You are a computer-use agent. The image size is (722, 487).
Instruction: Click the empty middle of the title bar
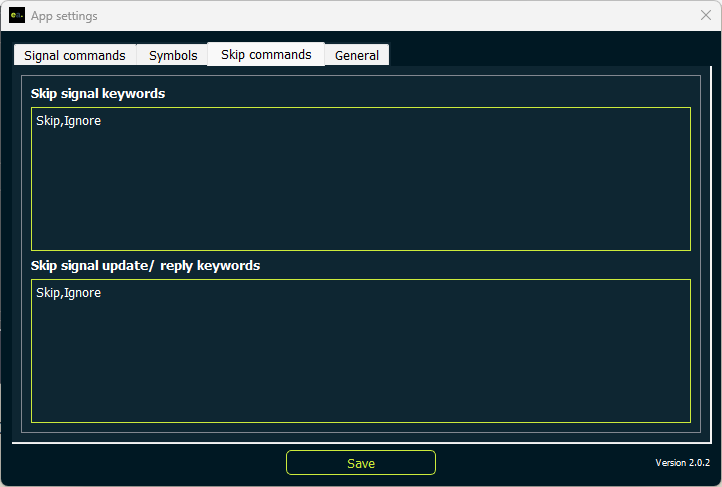380,15
